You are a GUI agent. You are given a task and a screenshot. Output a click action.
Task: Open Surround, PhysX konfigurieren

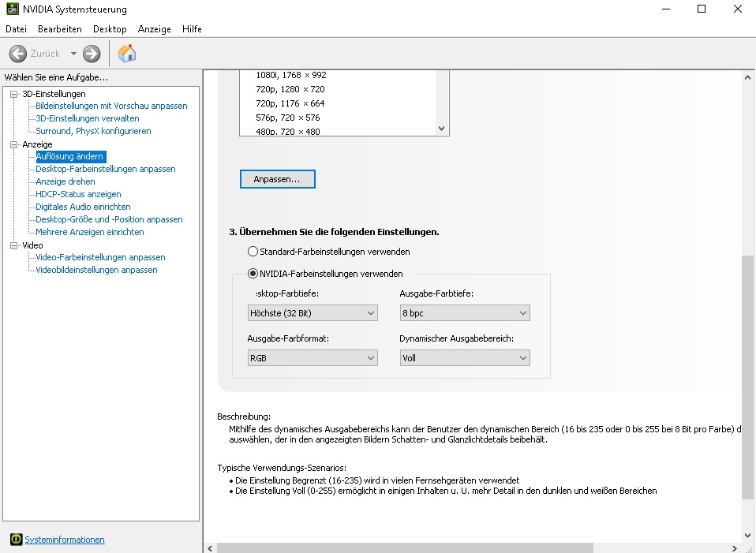(93, 131)
